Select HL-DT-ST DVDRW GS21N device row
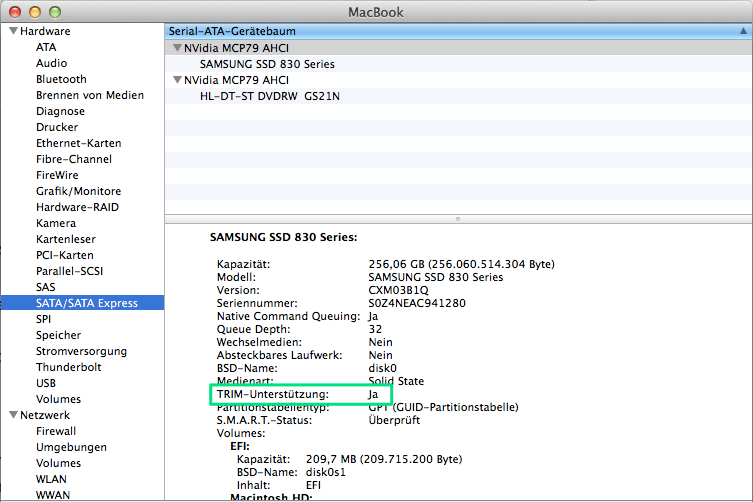This screenshot has height=502, width=753. 458,96
